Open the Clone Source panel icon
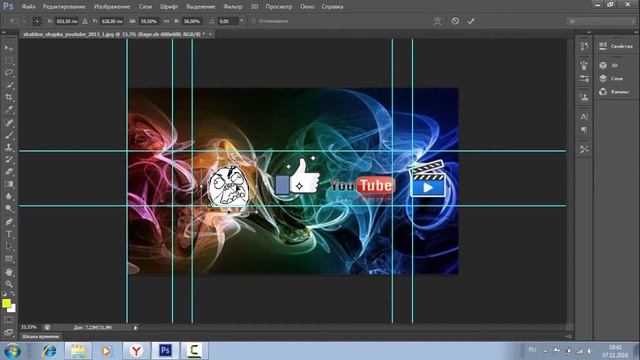640x360 pixels. click(x=584, y=98)
